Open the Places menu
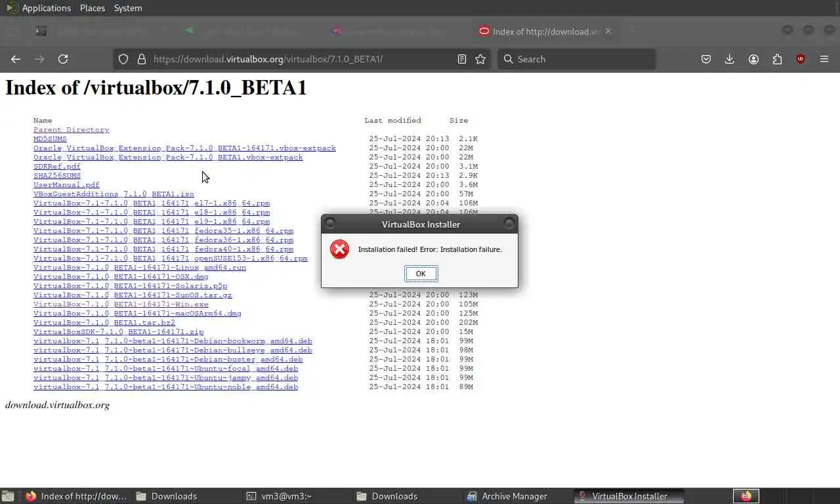This screenshot has height=504, width=840. point(93,8)
